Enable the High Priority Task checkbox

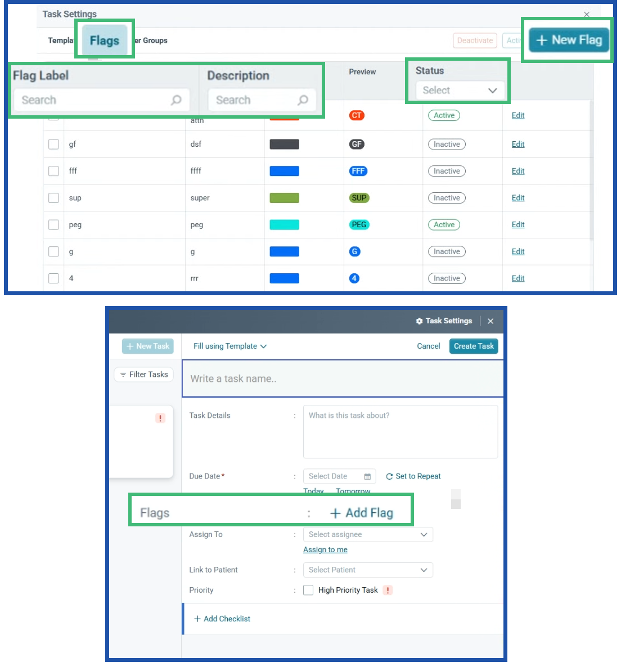click(308, 590)
